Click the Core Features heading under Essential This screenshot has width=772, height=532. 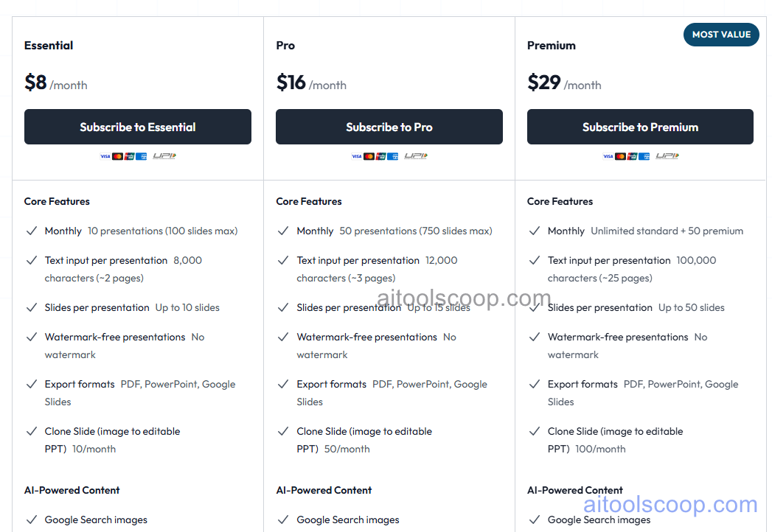point(57,200)
